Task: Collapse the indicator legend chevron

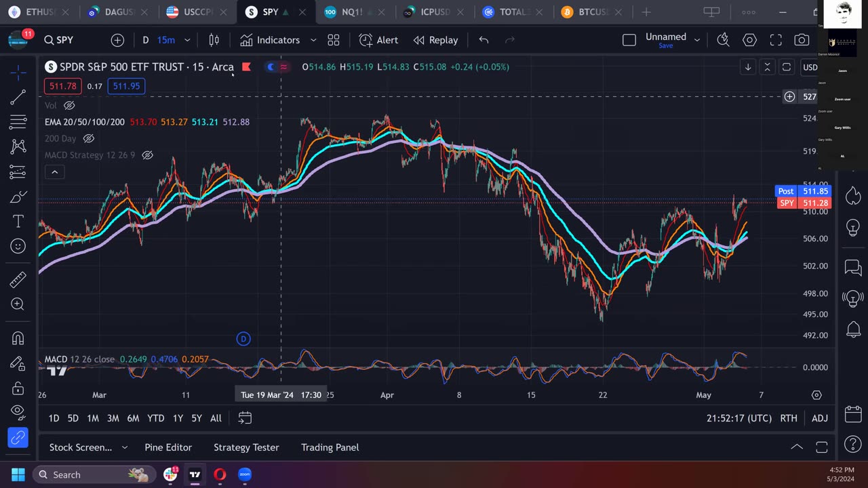Action: tap(54, 172)
